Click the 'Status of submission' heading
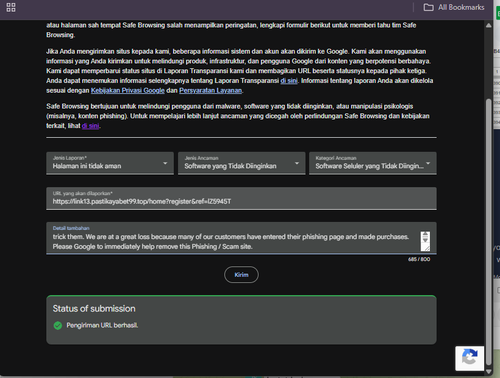 [94, 309]
